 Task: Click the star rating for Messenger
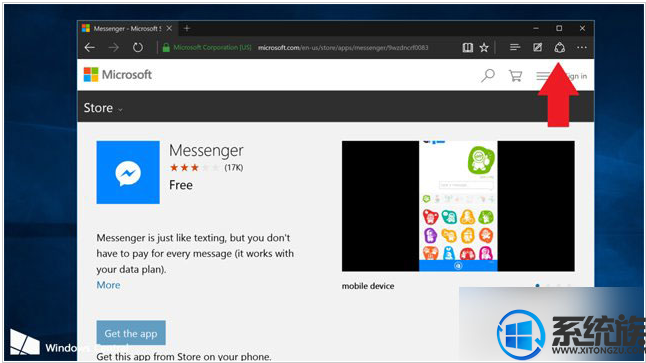(x=194, y=167)
